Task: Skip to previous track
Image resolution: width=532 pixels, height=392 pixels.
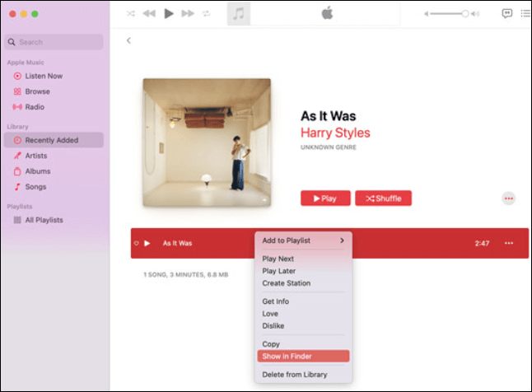Action: pyautogui.click(x=149, y=13)
